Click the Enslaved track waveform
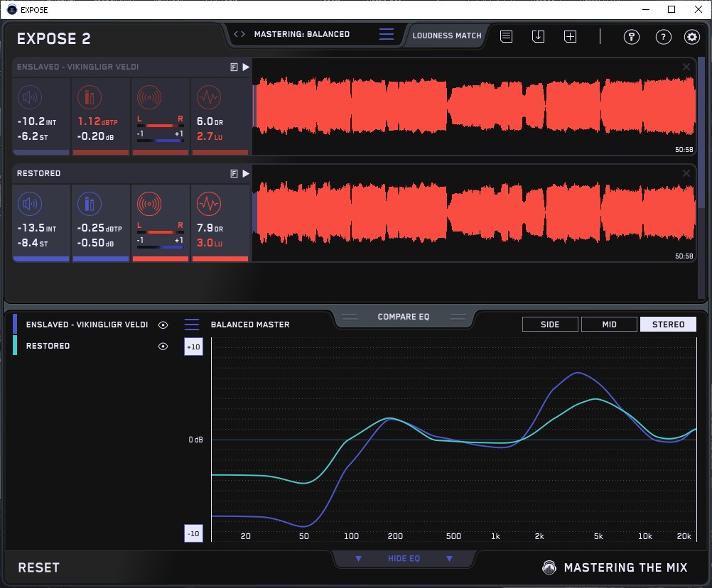The height and width of the screenshot is (588, 712). 474,107
